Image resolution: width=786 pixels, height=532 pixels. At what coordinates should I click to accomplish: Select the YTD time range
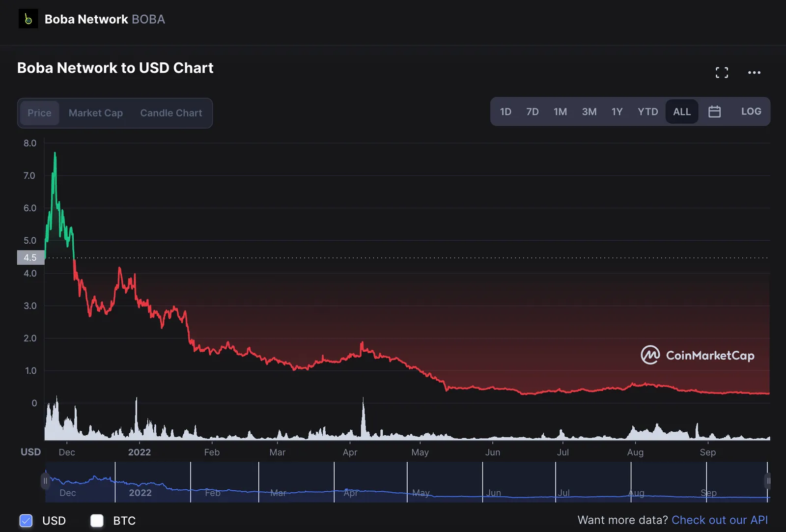click(x=647, y=112)
